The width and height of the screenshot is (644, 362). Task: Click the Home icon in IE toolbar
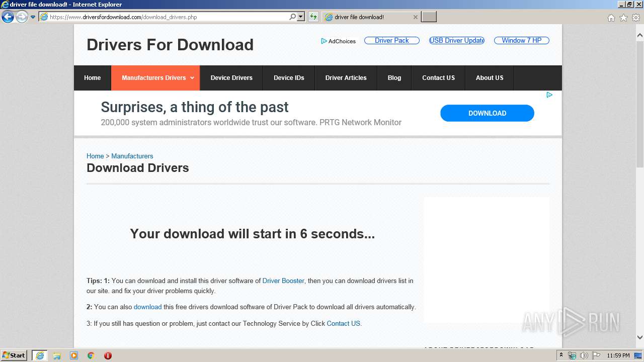[611, 18]
